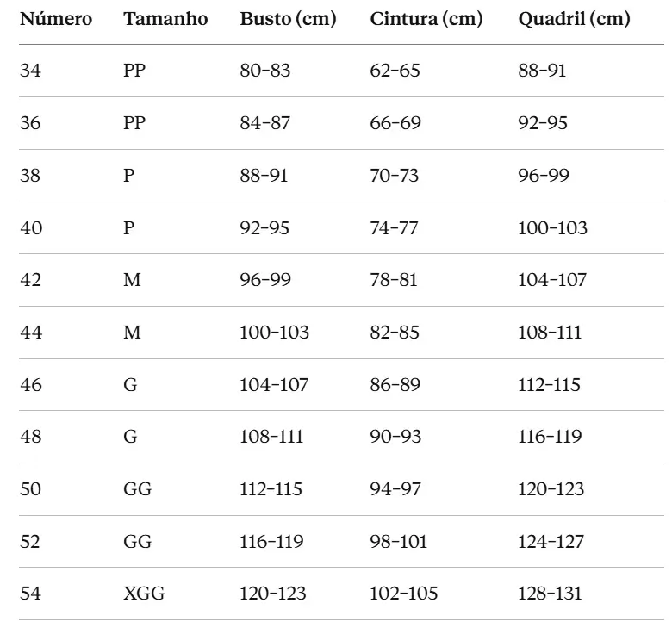Select the XGG size cell

144,594
